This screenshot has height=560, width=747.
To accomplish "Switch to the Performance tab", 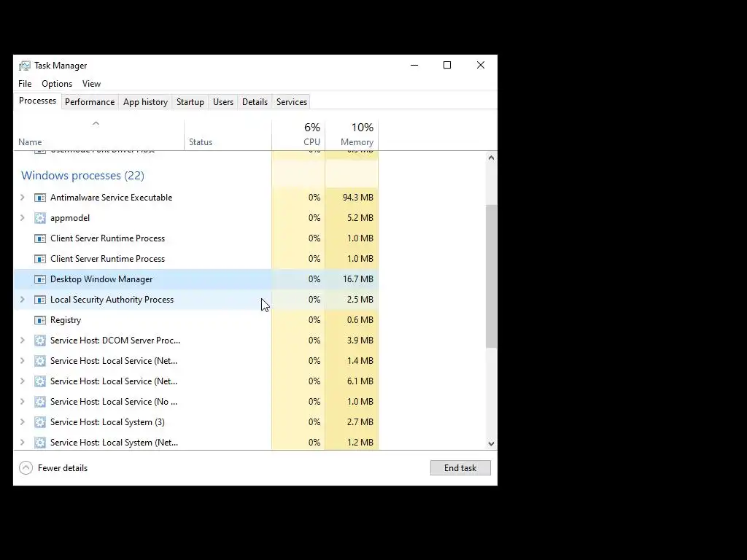I will 90,102.
